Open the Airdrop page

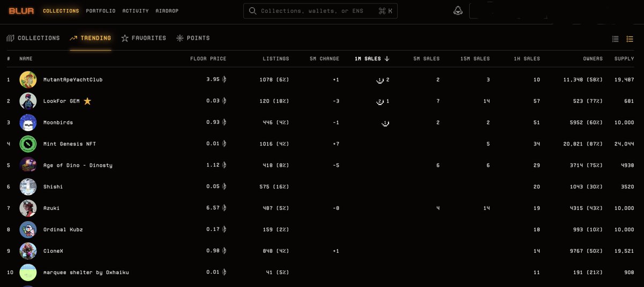pos(167,11)
